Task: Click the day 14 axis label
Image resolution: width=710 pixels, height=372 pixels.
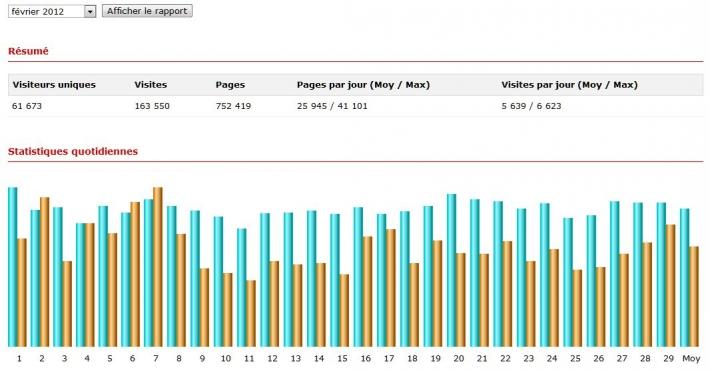Action: [x=319, y=358]
